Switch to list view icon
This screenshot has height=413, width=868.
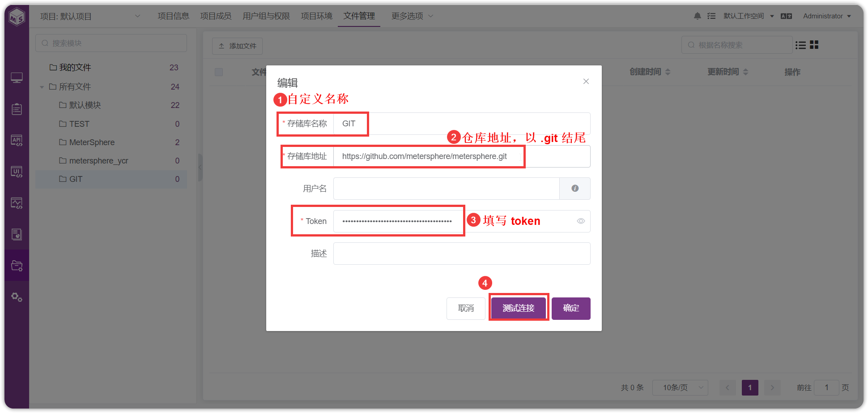click(x=800, y=45)
